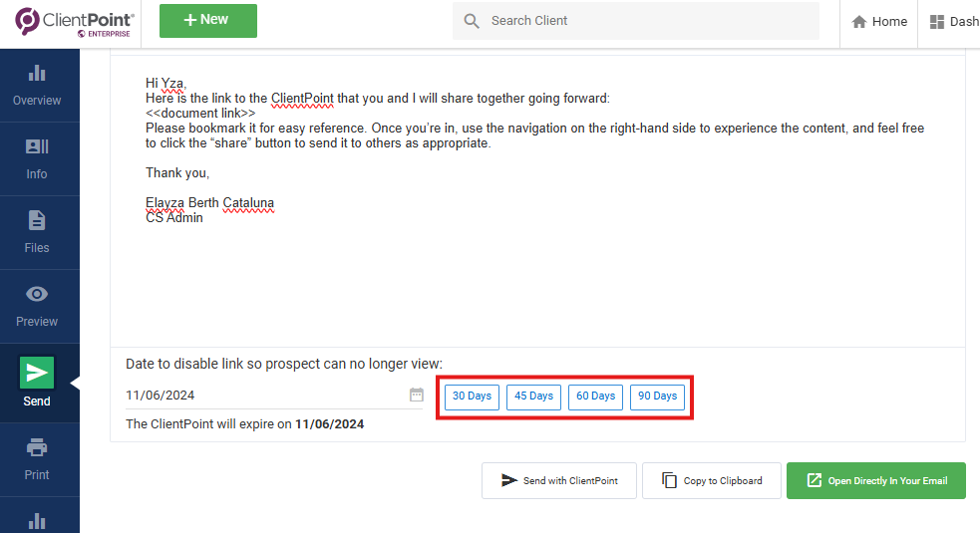The image size is (980, 533).
Task: Click Send with ClientPoint button
Action: click(558, 480)
